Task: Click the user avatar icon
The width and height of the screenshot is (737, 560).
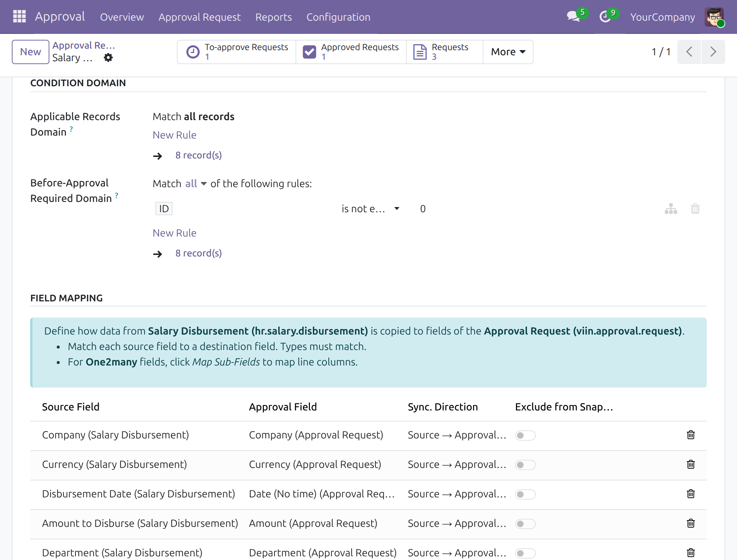Action: (714, 17)
